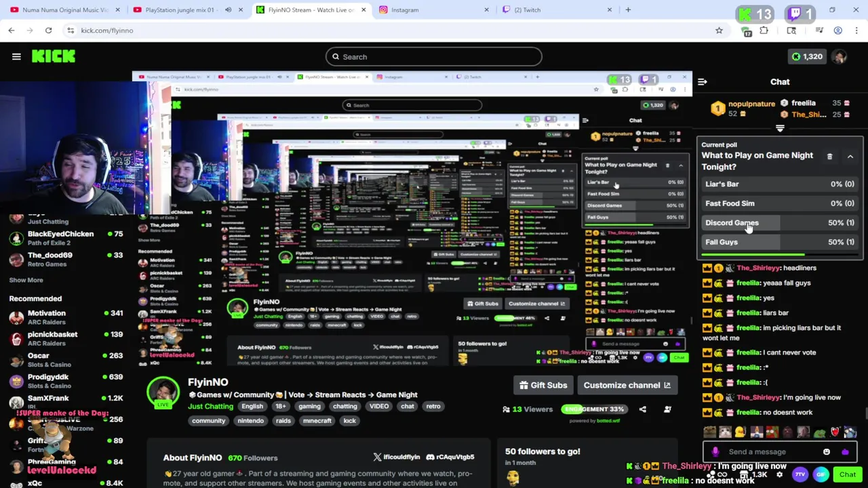Click the minecraft tag
The height and width of the screenshot is (488, 868).
pos(317,421)
